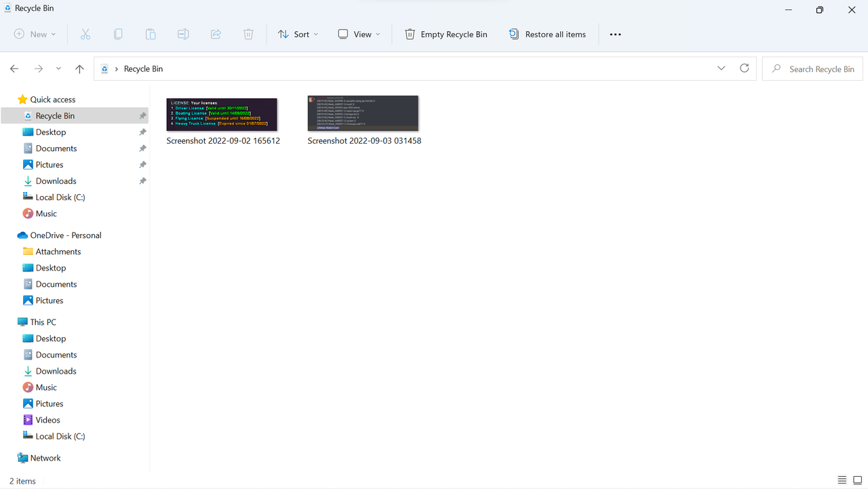Viewport: 868px width, 489px height.
Task: Switch to large thumbnails view icon
Action: pyautogui.click(x=857, y=480)
